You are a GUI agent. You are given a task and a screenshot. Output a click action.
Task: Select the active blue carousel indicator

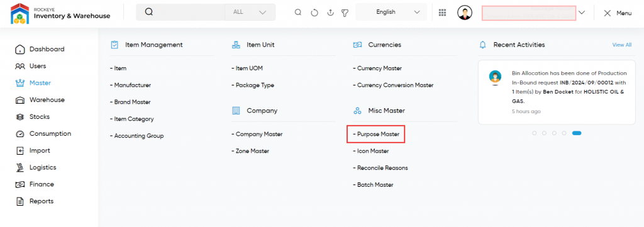pyautogui.click(x=577, y=133)
